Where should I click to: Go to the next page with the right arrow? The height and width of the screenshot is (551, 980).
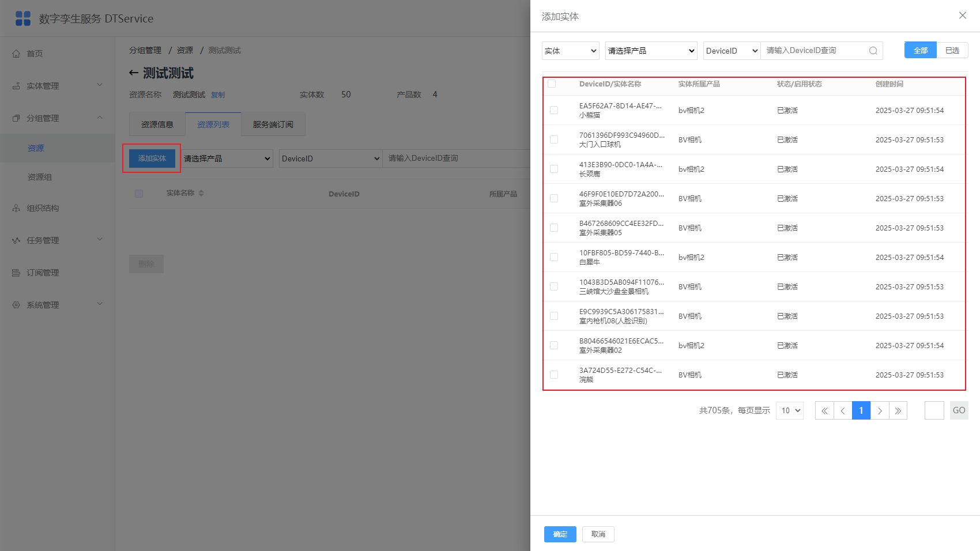tap(880, 410)
